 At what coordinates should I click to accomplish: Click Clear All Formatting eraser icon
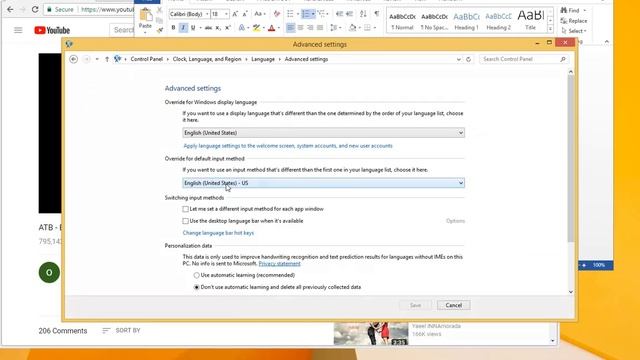[x=277, y=14]
